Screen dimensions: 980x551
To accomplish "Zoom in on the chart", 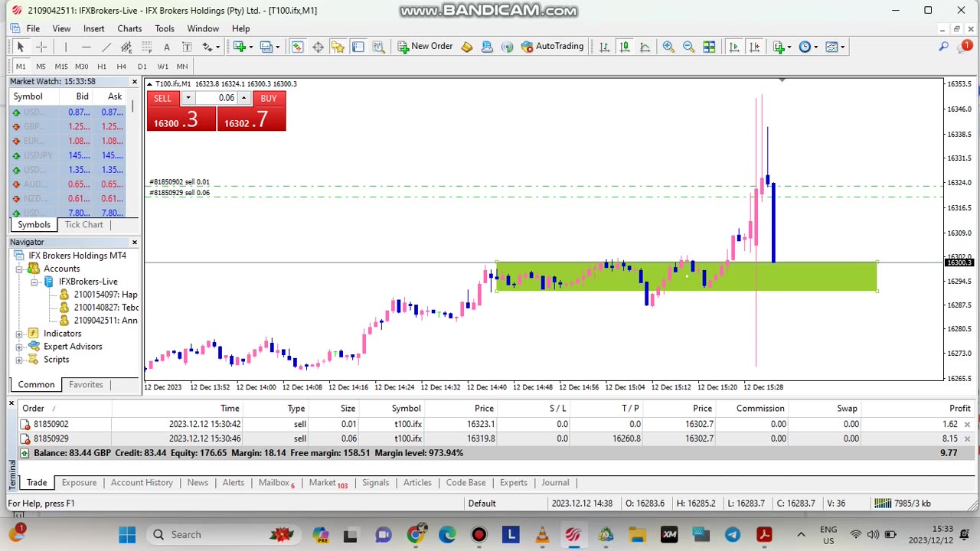I will coord(668,47).
